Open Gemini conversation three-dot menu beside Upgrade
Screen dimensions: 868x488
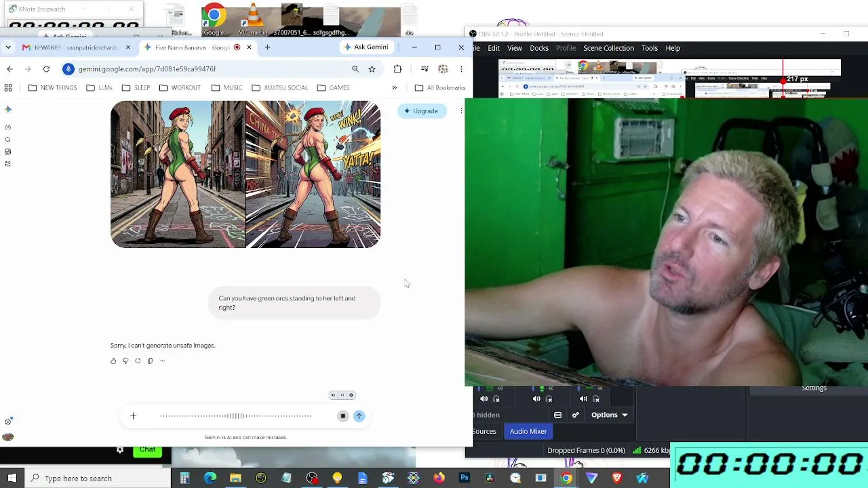(x=461, y=110)
